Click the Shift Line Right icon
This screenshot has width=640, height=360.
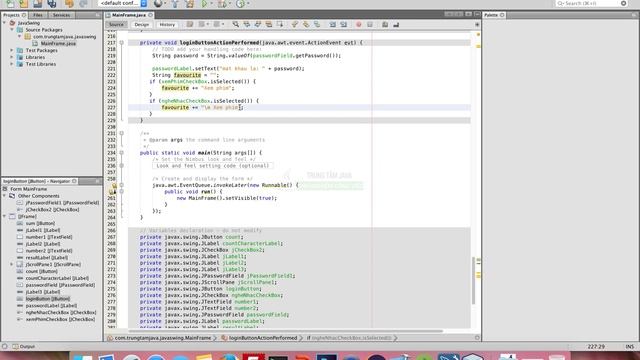344,24
